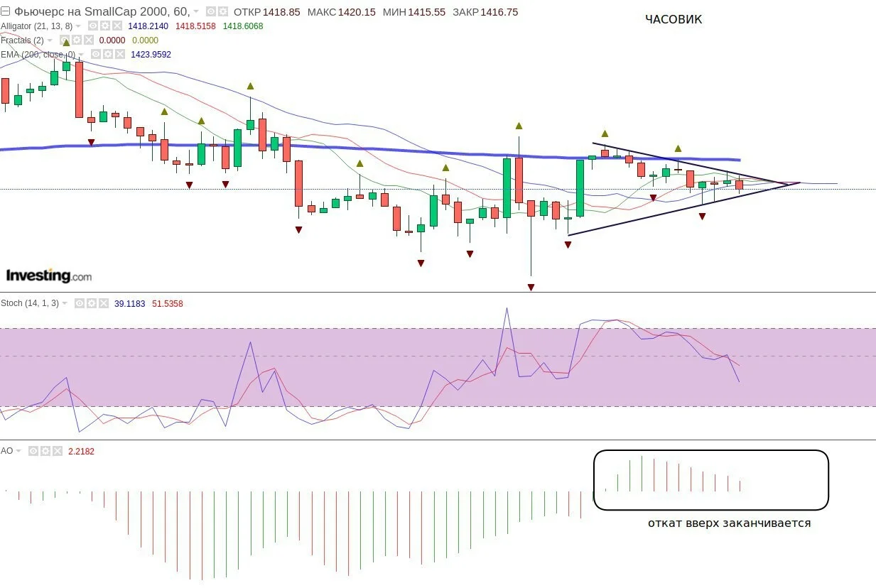Remove the EMA indicator
The height and width of the screenshot is (588, 876).
pos(120,55)
